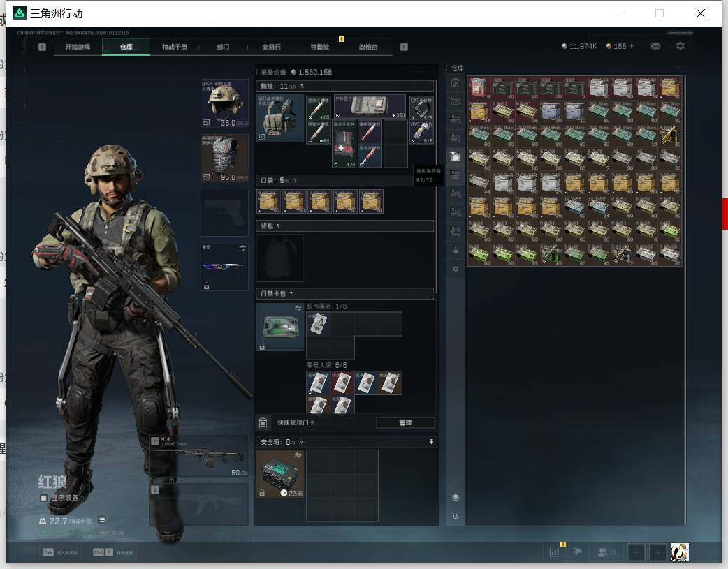Open the statistics chart icon at bottom

[554, 552]
